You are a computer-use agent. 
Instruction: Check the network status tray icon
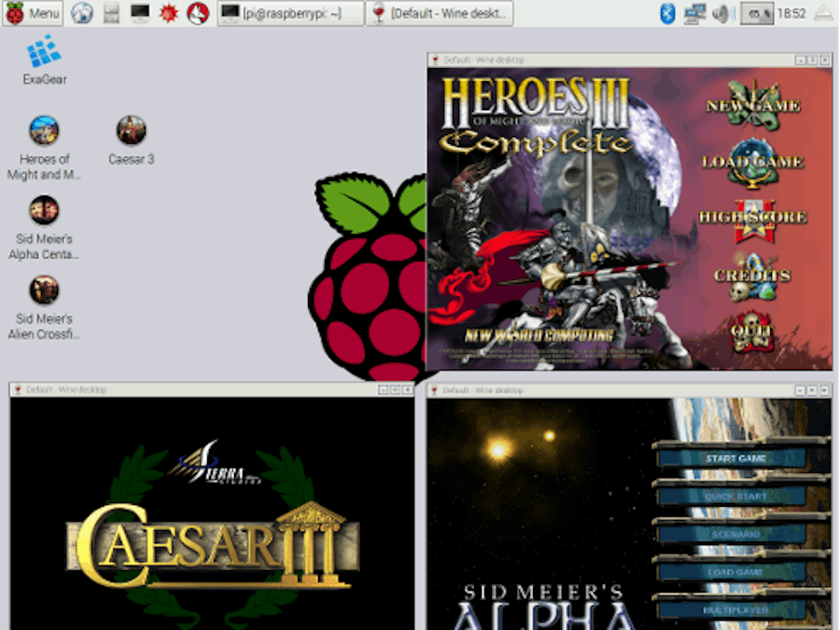click(x=695, y=11)
